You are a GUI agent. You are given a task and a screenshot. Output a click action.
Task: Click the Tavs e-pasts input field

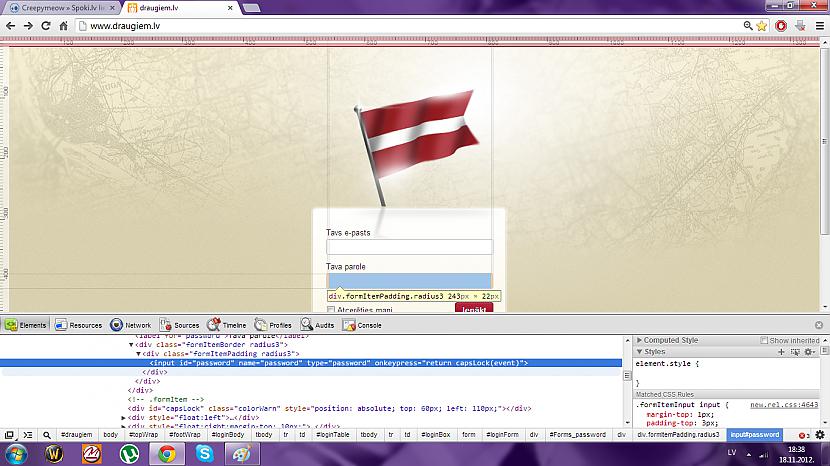click(409, 247)
